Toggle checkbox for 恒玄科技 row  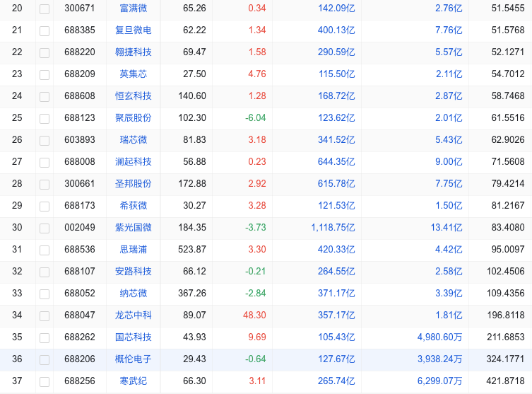pyautogui.click(x=45, y=96)
